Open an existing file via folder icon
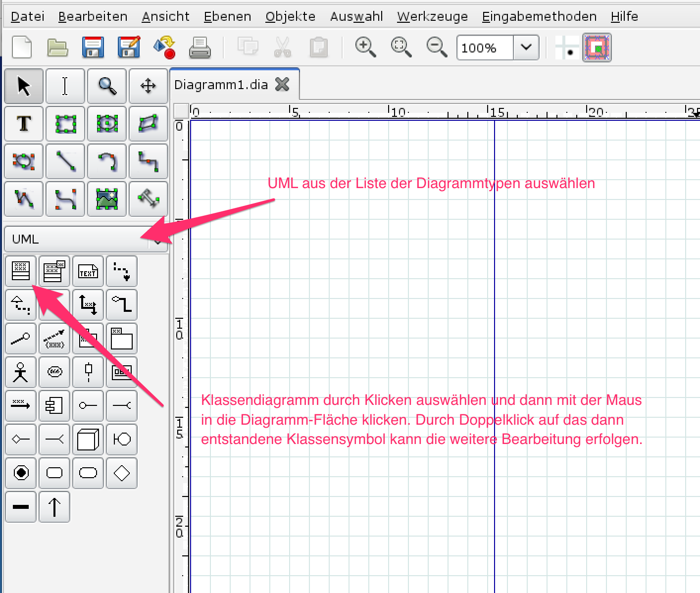700x593 pixels. (x=57, y=48)
